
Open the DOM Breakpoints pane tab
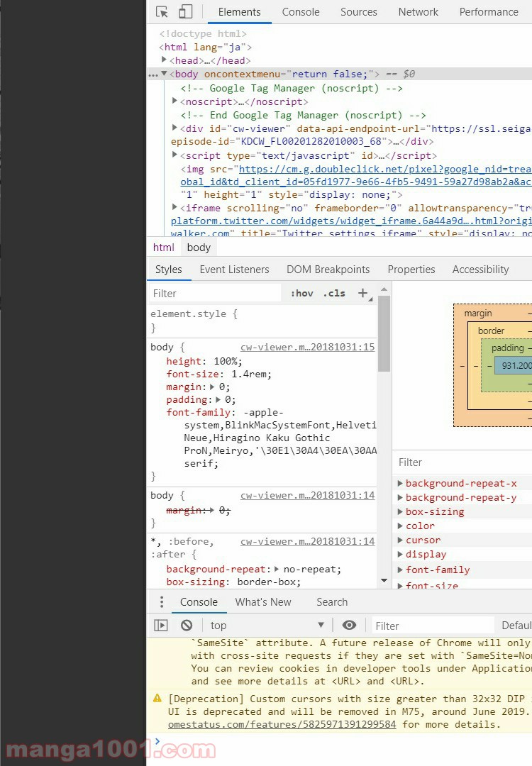pyautogui.click(x=328, y=270)
